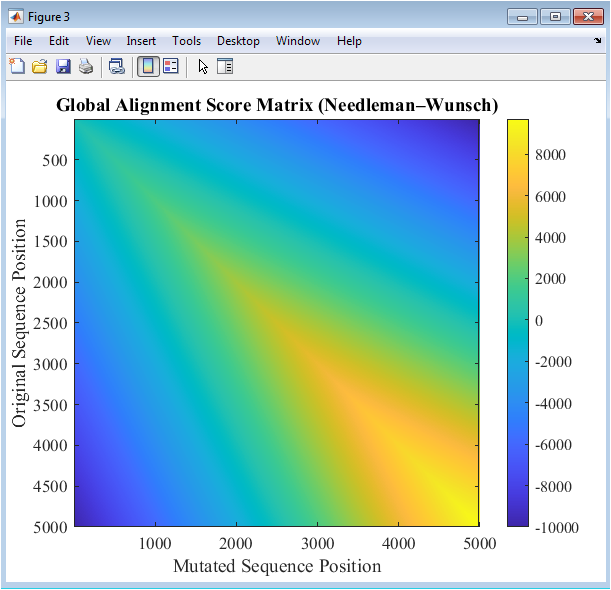Expand the File menu
Viewport: 611px width, 590px height.
(23, 41)
